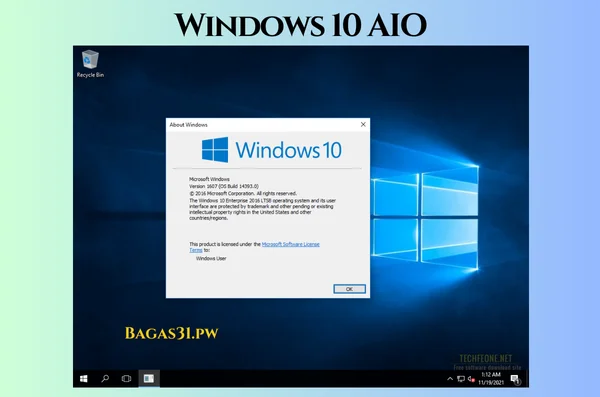Open the Recycle Bin desktop icon
This screenshot has width=600, height=397.
[x=90, y=64]
